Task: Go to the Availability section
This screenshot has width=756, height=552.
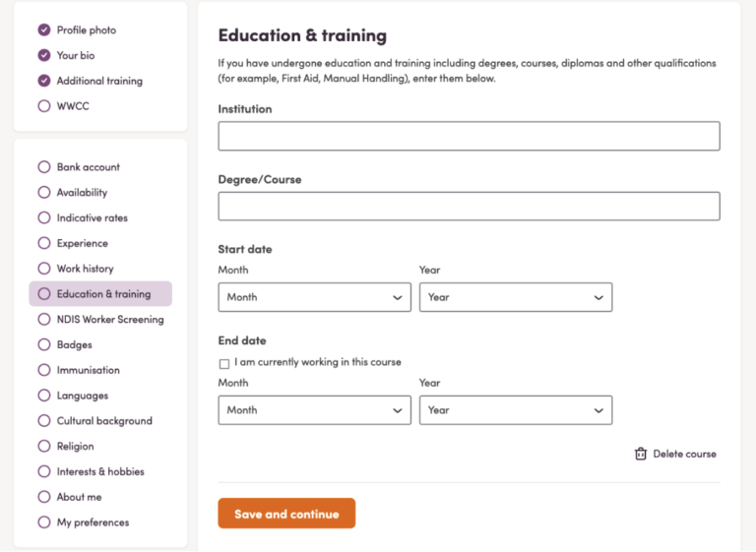Action: [x=82, y=193]
